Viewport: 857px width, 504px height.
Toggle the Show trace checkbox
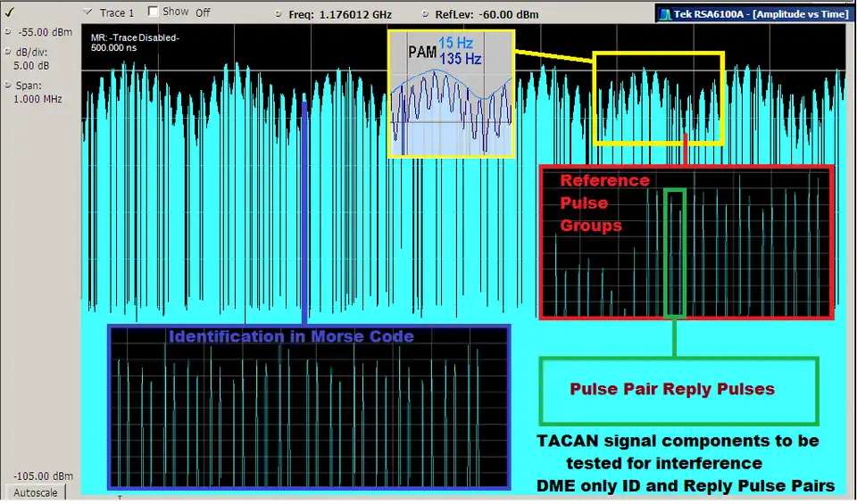[154, 12]
